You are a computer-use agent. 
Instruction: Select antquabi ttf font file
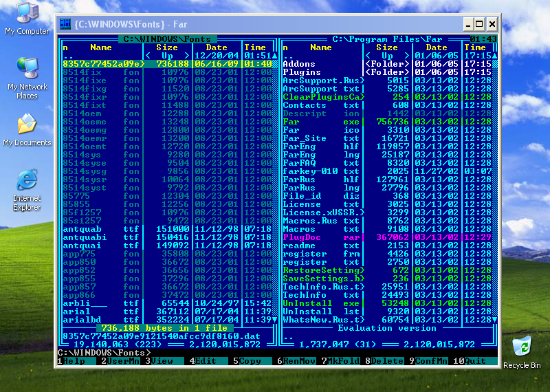pyautogui.click(x=167, y=237)
